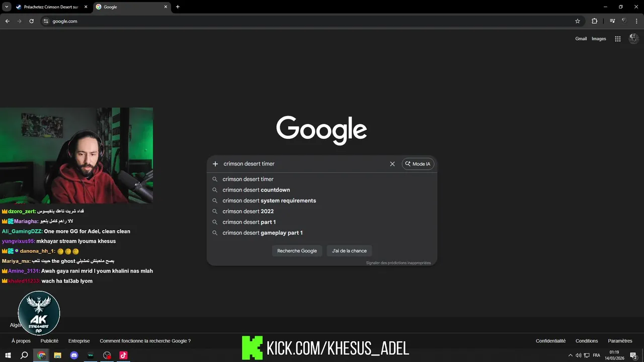View site information icon in address bar
The height and width of the screenshot is (362, 644).
coord(46,21)
